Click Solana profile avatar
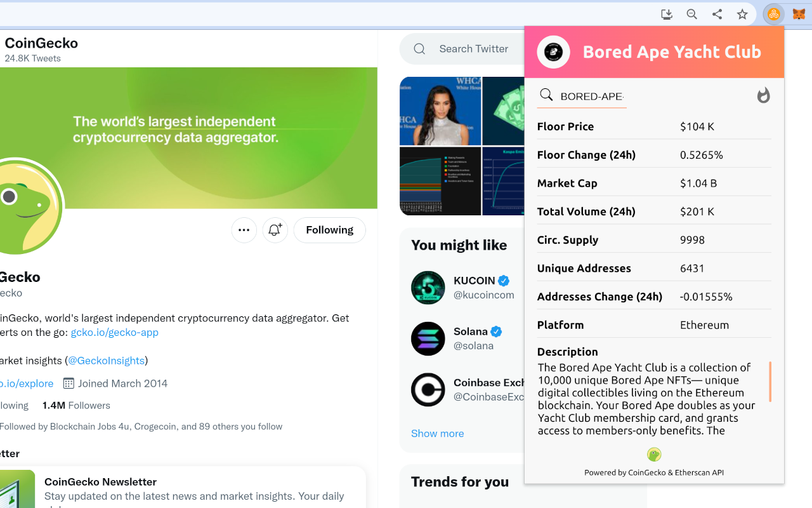This screenshot has width=812, height=508. pyautogui.click(x=428, y=338)
